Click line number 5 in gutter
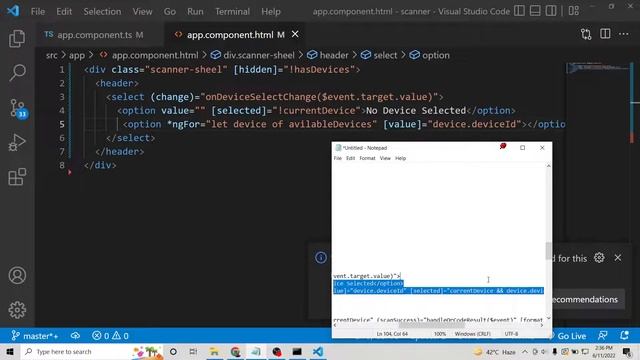Screen dimensions: 640x360 click(62, 124)
